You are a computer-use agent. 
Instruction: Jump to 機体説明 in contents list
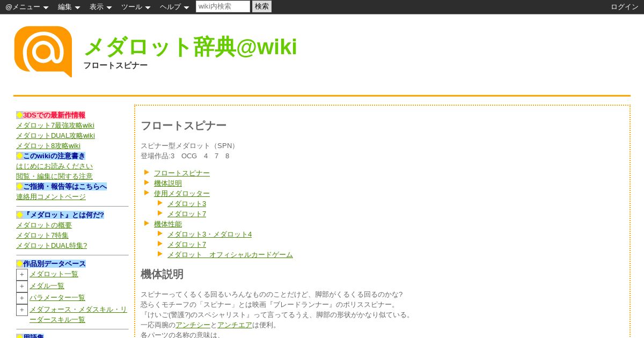tap(168, 183)
